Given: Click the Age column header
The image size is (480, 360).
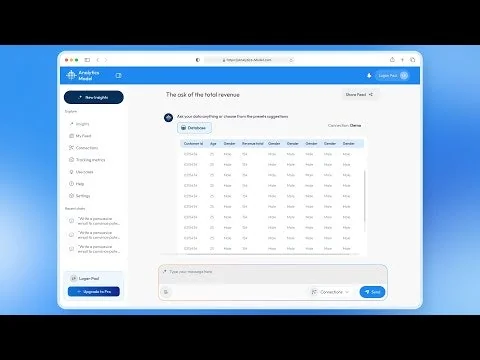Looking at the screenshot, I should point(213,144).
